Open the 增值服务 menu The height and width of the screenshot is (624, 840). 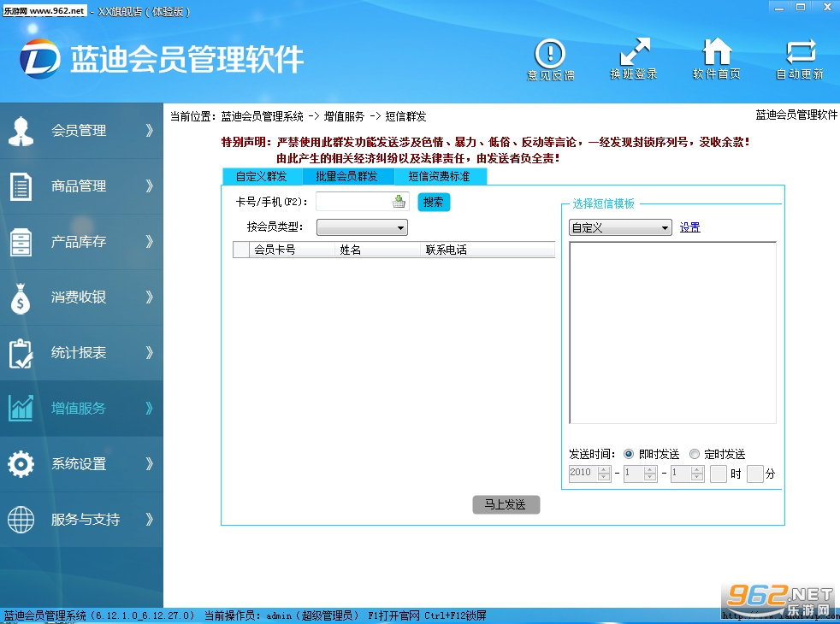click(81, 409)
